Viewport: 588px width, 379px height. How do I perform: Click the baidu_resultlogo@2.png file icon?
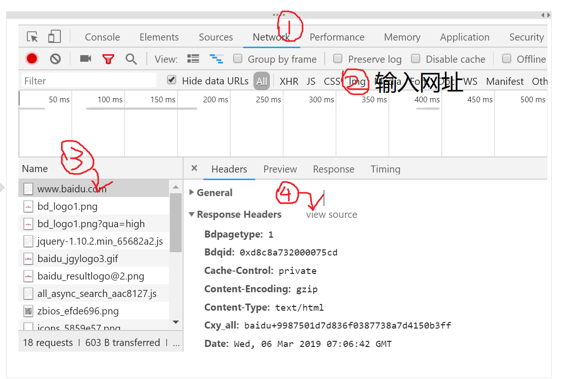28,276
